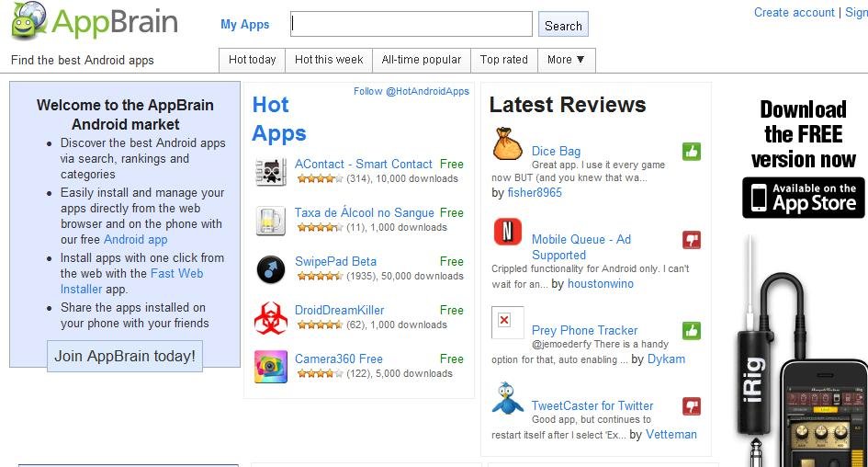Click thumbs-up icon on Prey Phone Tracker review
The height and width of the screenshot is (467, 868).
pos(692,331)
